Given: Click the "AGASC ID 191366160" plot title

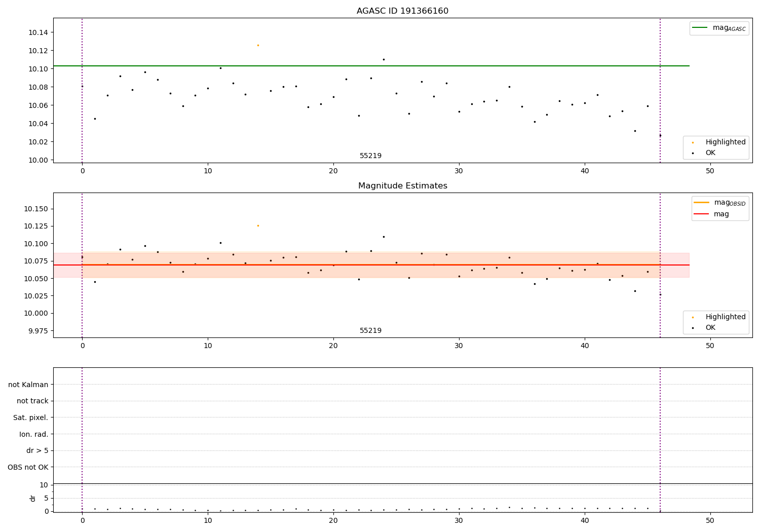Looking at the screenshot, I should 402,11.
